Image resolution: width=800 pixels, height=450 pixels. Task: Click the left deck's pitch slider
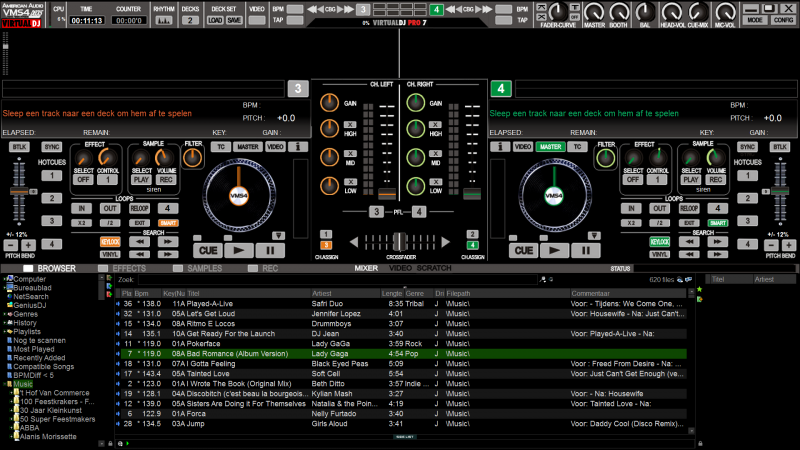(19, 192)
